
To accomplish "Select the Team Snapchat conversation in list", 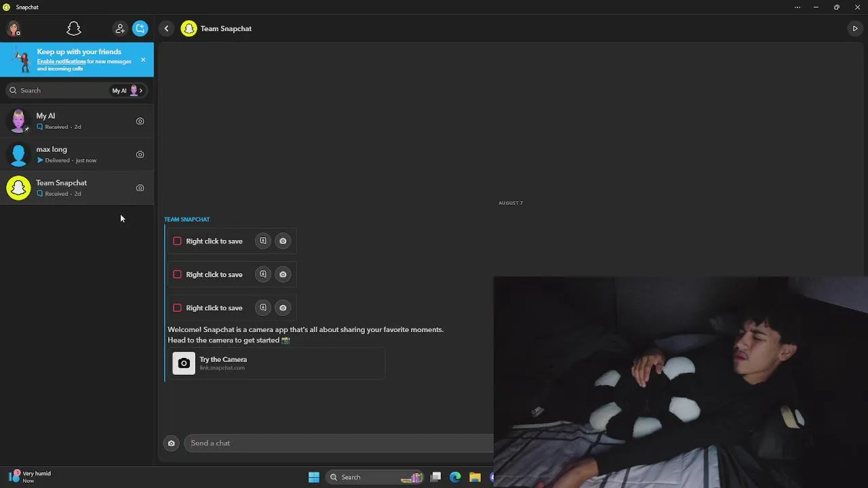I will [77, 188].
